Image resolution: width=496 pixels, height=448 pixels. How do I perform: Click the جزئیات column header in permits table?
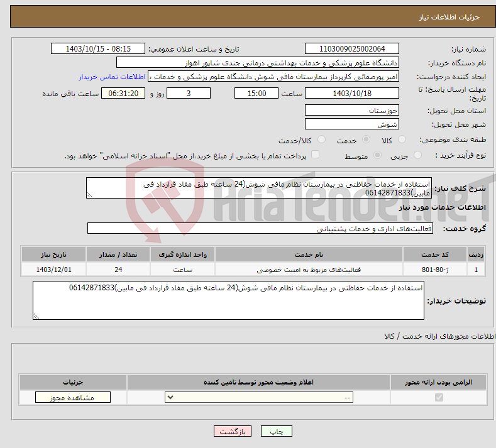(73, 382)
